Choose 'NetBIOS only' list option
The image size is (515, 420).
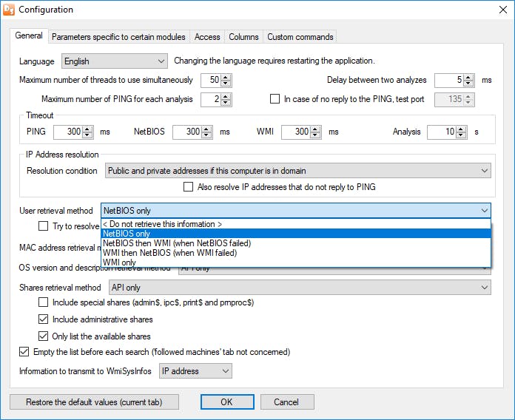point(295,234)
